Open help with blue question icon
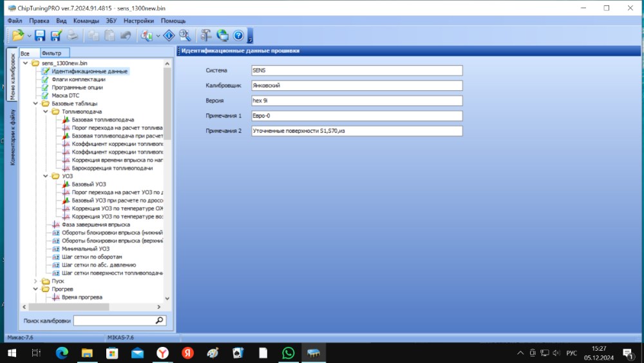 coord(239,35)
